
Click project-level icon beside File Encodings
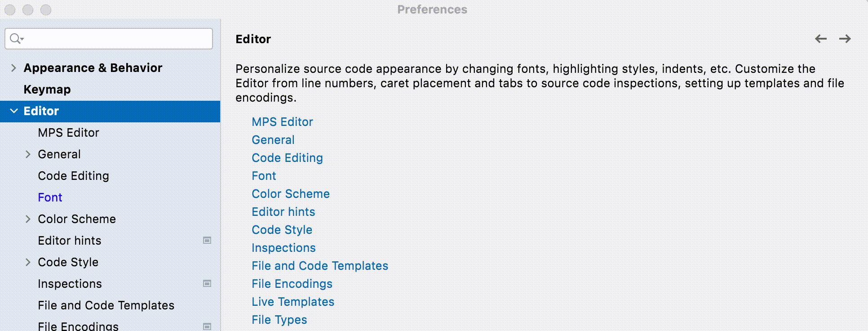click(x=207, y=327)
